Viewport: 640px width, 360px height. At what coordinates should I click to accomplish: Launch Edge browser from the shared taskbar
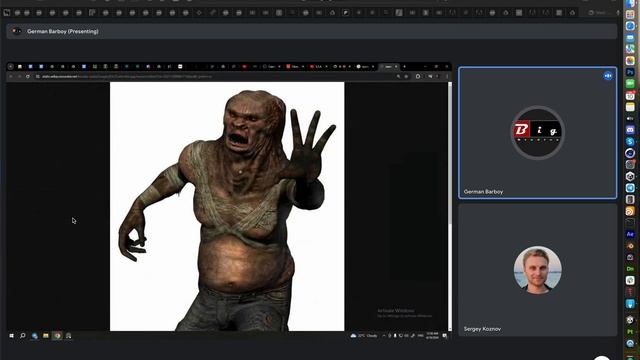point(35,336)
